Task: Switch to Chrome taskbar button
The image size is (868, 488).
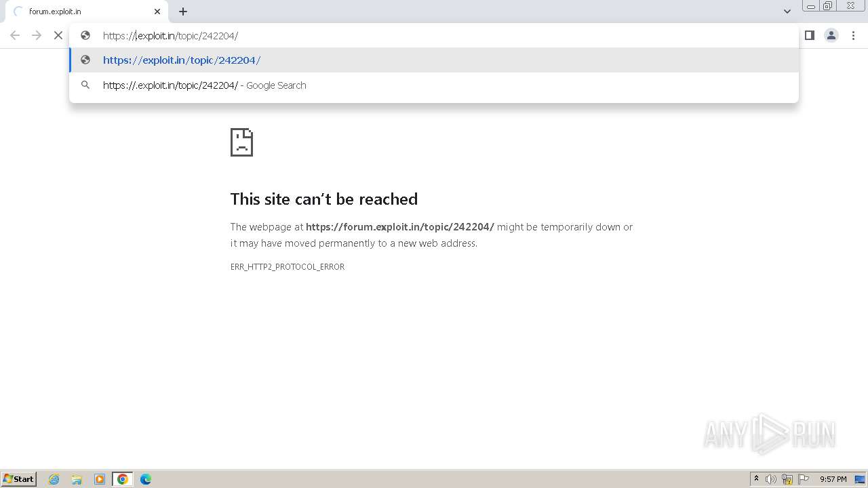Action: (x=123, y=479)
